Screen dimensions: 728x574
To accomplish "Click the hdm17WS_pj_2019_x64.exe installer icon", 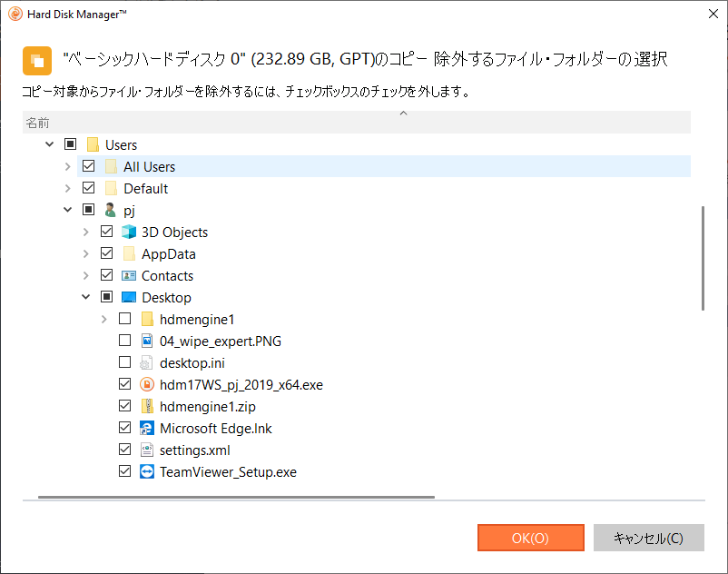I will [x=147, y=384].
